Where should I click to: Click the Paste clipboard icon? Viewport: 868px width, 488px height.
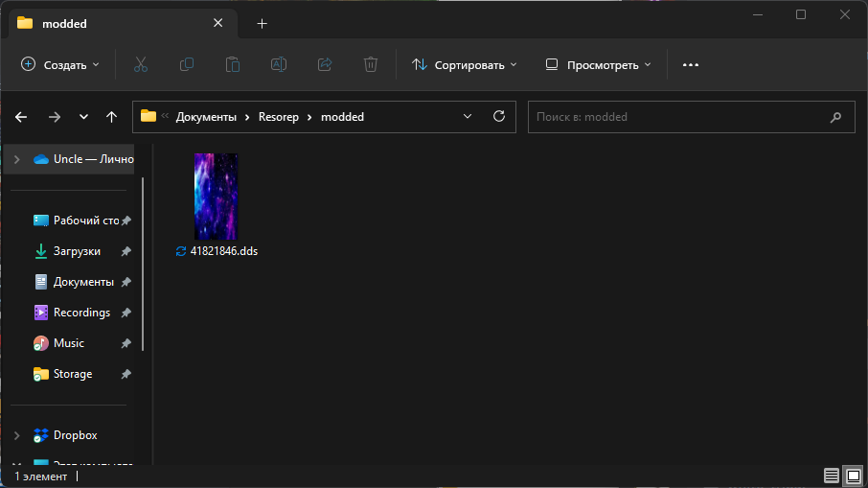(x=233, y=65)
